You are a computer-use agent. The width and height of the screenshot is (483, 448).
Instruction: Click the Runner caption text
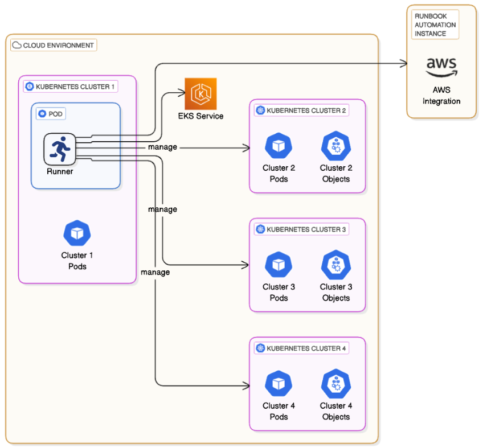pos(60,171)
